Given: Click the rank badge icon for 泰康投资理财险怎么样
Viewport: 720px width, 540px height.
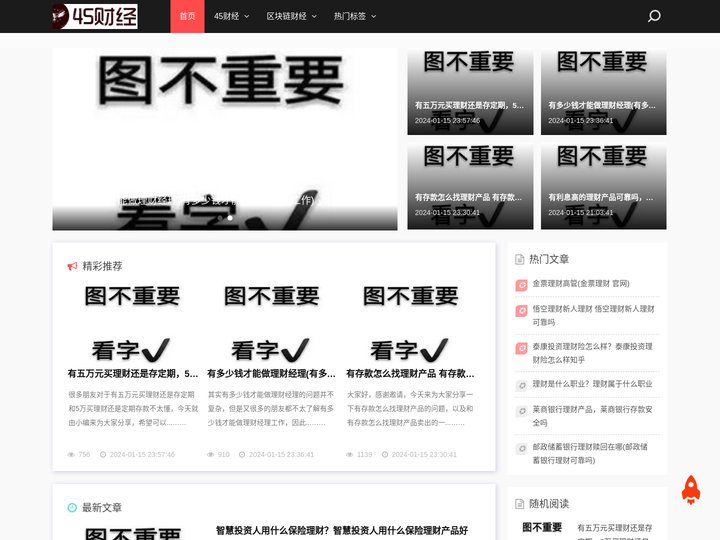Looking at the screenshot, I should tap(522, 349).
